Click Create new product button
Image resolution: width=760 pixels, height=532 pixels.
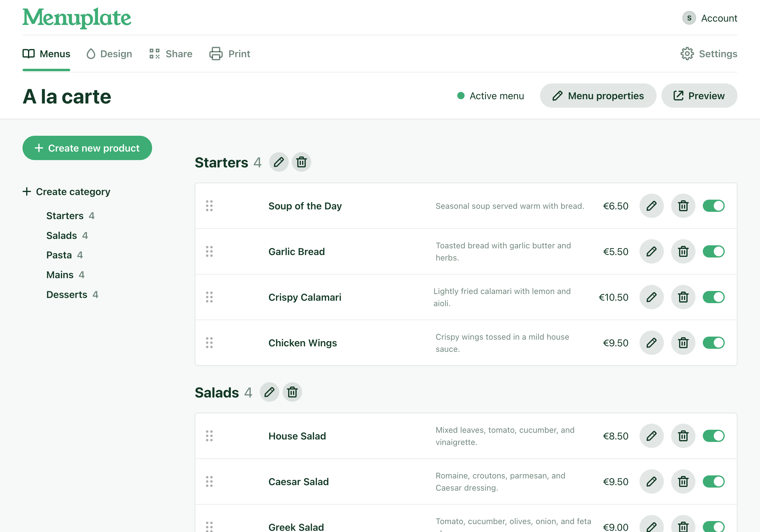87,148
